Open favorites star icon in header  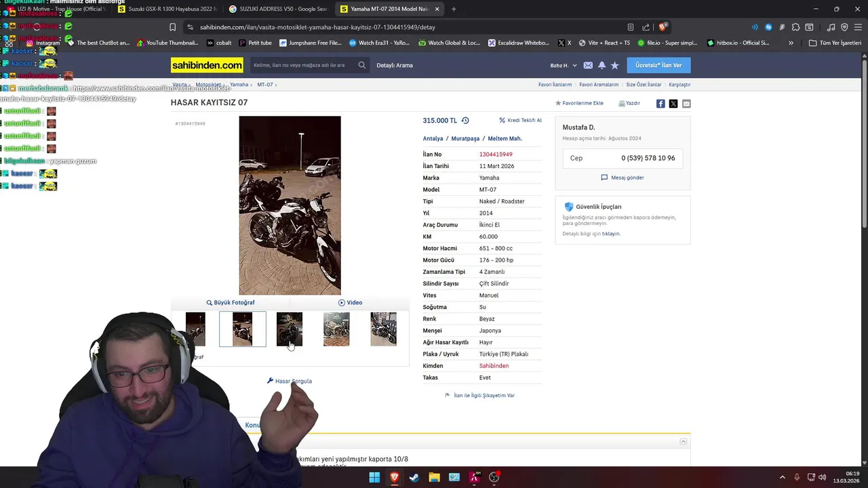(x=614, y=65)
